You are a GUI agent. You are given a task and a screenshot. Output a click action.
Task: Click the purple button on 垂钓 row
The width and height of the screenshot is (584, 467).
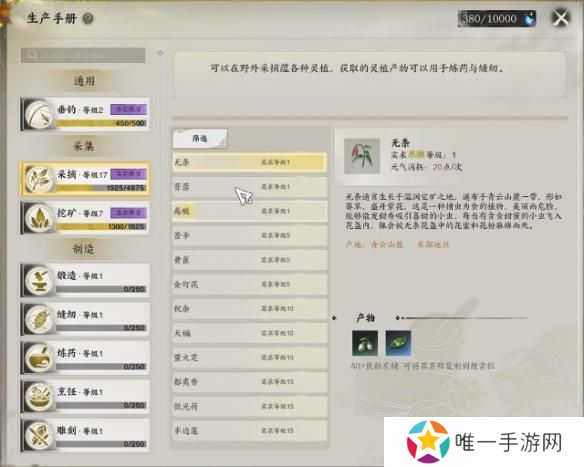click(128, 109)
